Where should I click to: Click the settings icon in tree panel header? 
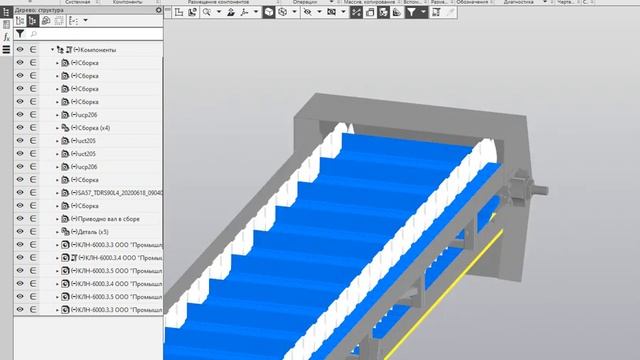point(159,10)
